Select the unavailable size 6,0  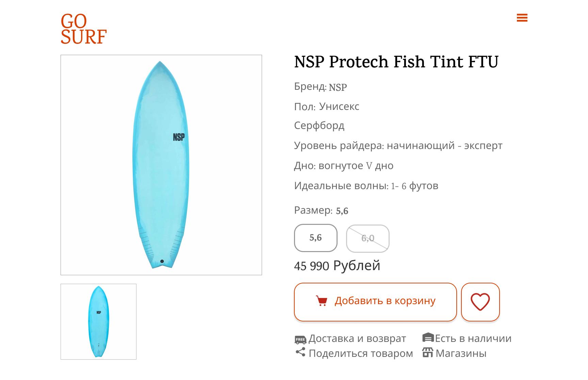pyautogui.click(x=367, y=238)
